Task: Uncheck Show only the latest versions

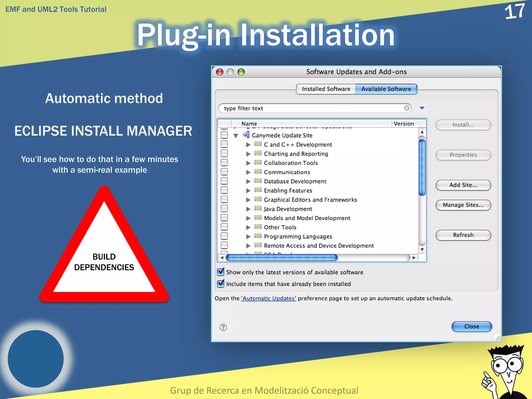Action: point(221,272)
